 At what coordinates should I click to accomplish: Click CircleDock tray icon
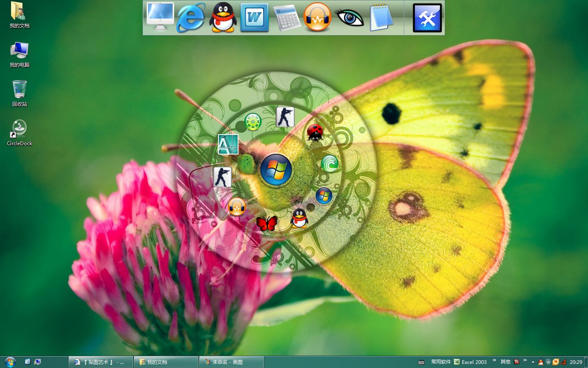(548, 362)
